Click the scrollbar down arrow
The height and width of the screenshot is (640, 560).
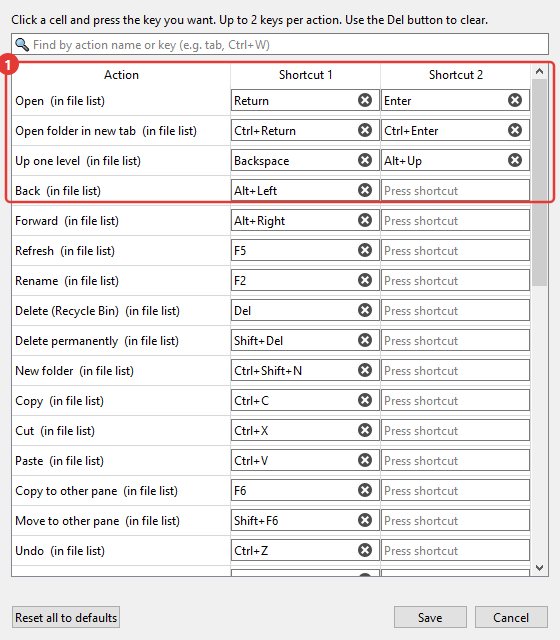pos(540,568)
